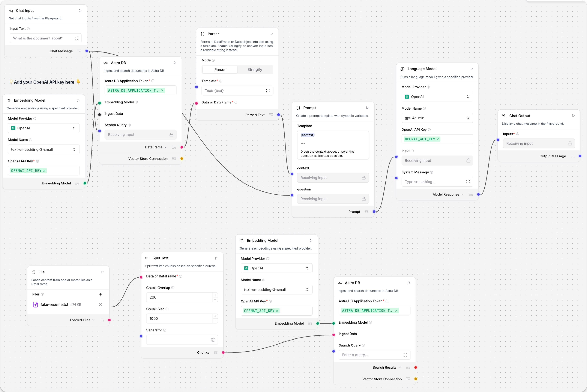Run the top-left Embedding Model component
This screenshot has width=587, height=392.
[78, 100]
